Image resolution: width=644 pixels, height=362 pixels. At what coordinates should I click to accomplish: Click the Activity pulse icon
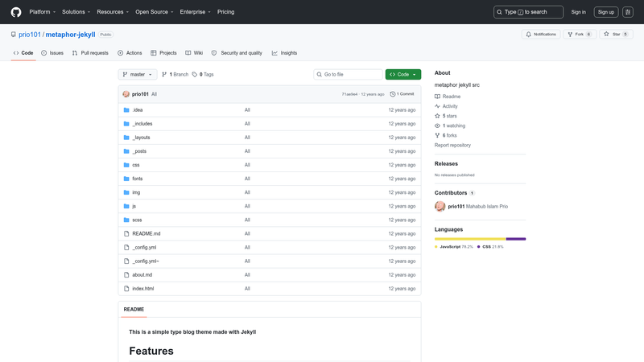(437, 106)
